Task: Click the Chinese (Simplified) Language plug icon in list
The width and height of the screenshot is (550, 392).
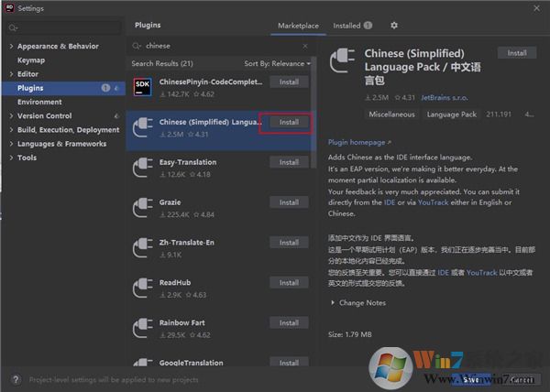Action: [142, 127]
